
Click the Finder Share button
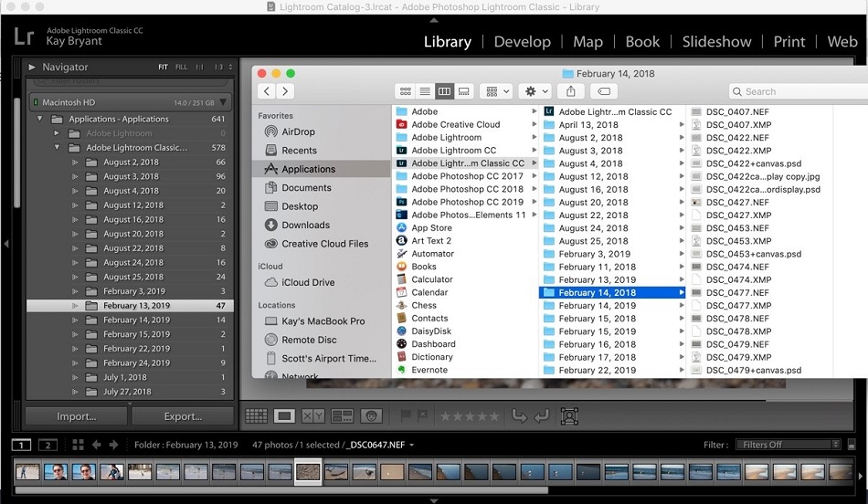point(571,91)
